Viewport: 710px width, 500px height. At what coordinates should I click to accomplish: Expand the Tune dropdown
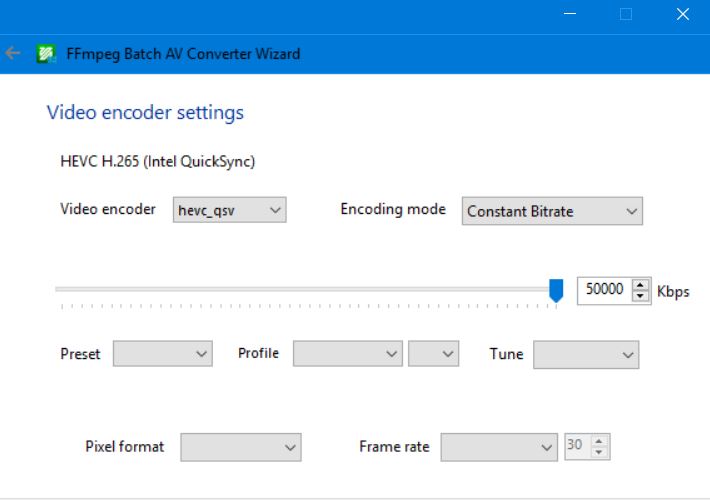pos(586,354)
